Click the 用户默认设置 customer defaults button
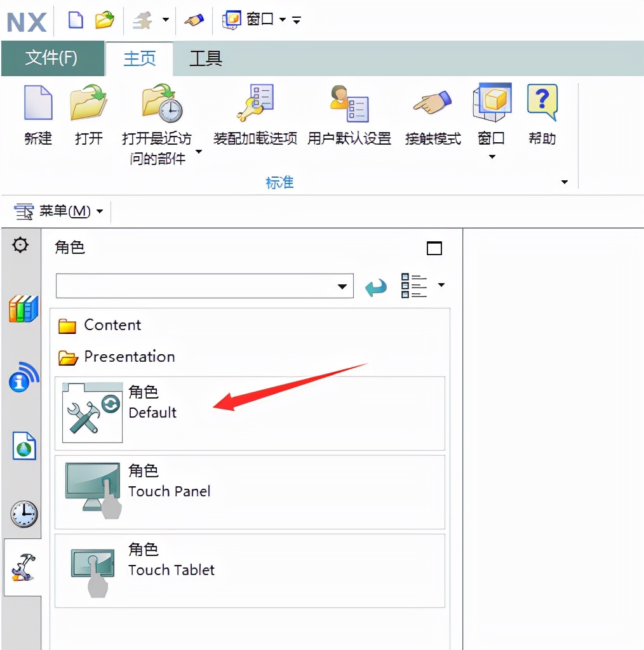 349,114
